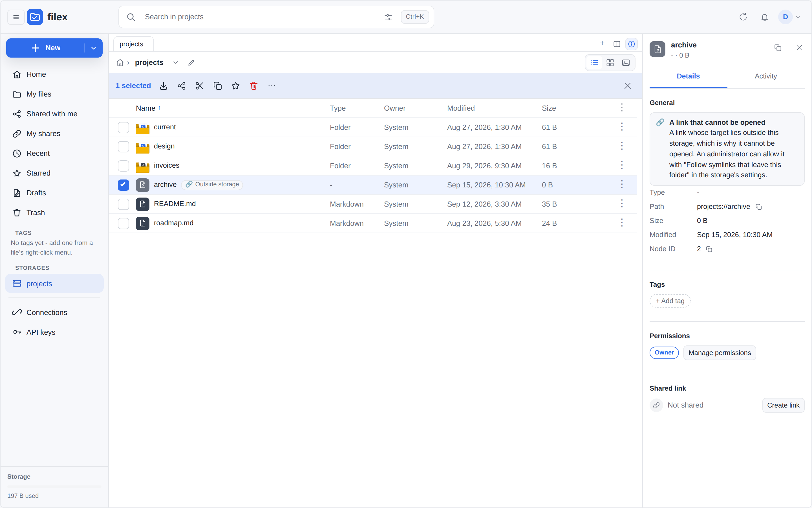Switch to grid view
Image resolution: width=812 pixels, height=508 pixels.
[x=610, y=63]
